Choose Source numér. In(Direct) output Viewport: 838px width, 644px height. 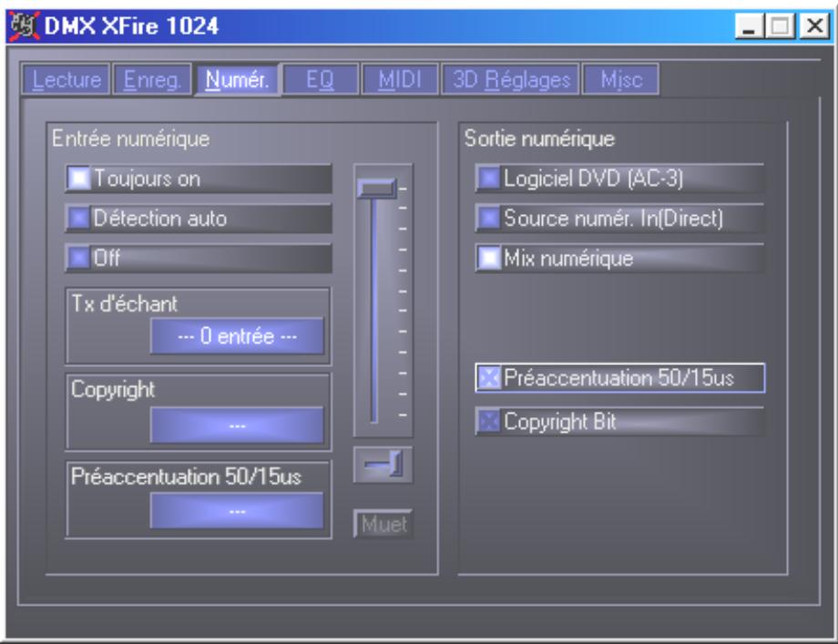click(x=619, y=219)
